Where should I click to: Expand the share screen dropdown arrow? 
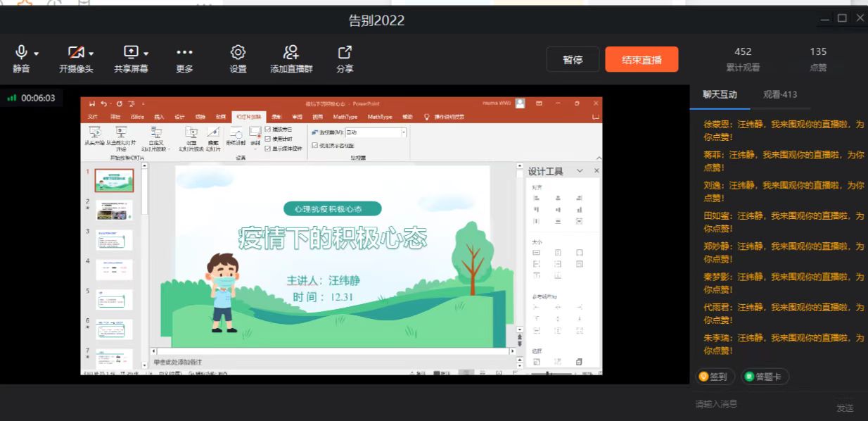point(146,54)
